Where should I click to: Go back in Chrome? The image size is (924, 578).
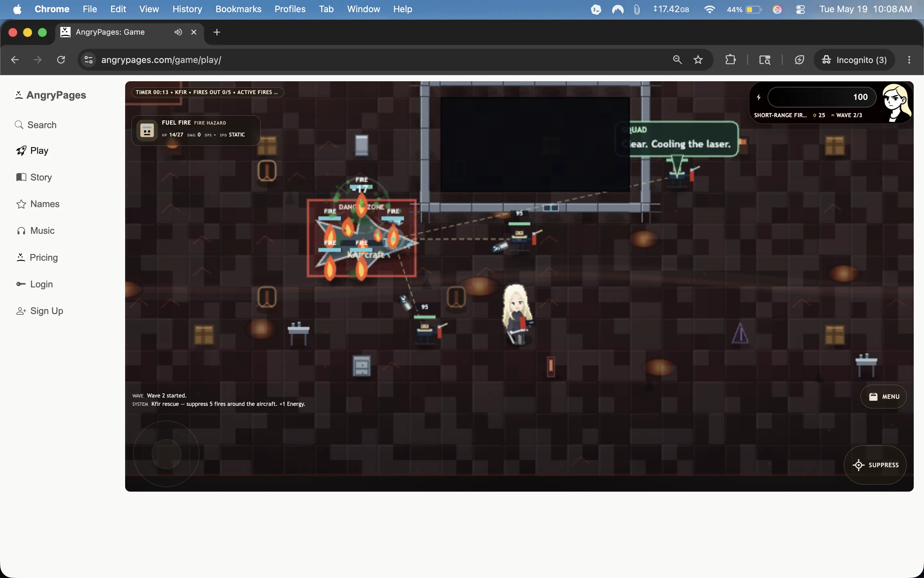(15, 60)
